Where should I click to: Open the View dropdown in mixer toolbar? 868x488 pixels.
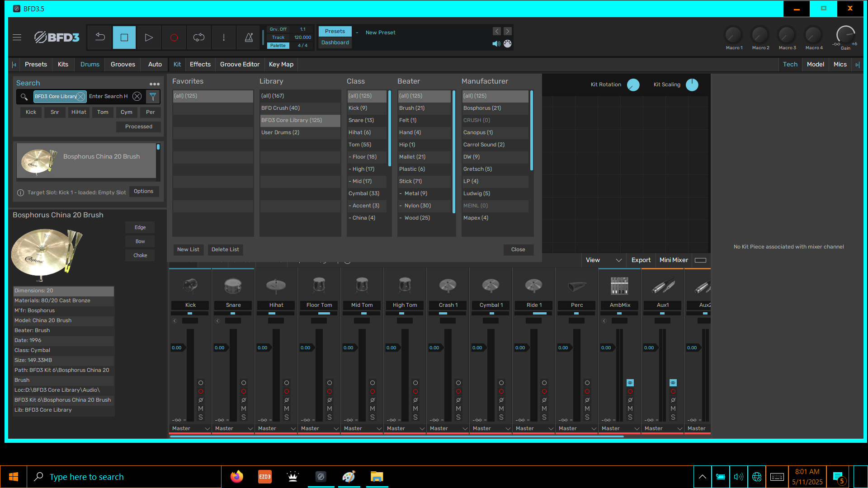click(x=604, y=260)
